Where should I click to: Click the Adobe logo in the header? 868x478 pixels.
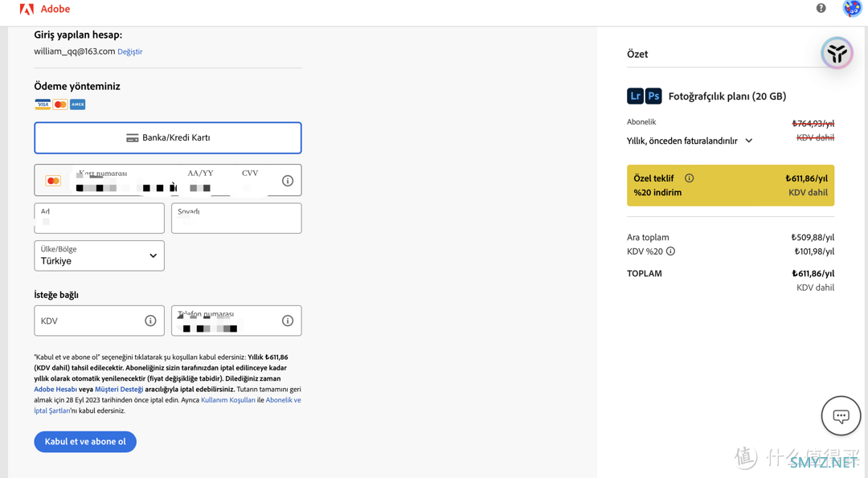coord(44,9)
